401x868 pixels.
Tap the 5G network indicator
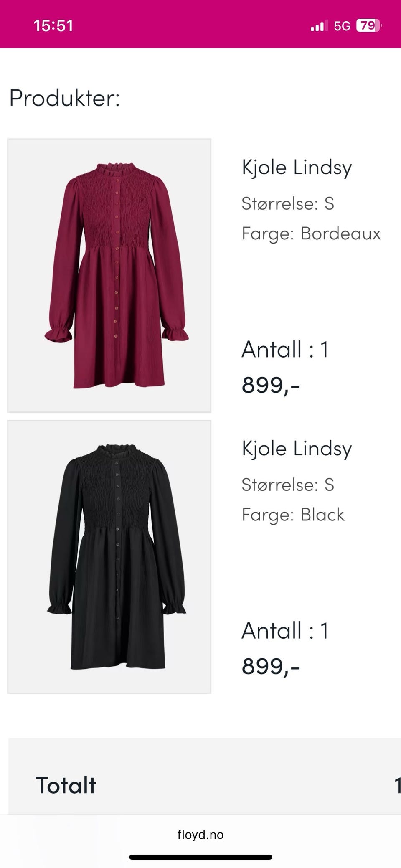point(342,26)
